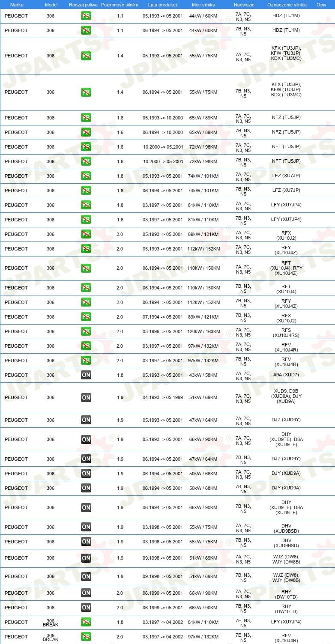The height and width of the screenshot is (644, 335).
Task: Click ON icon in 50kW DJY 7A,7C row
Action: (86, 474)
